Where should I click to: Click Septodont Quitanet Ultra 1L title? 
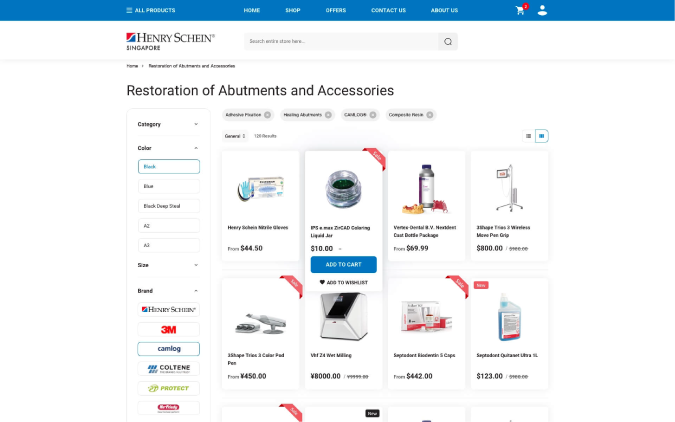pyautogui.click(x=507, y=355)
